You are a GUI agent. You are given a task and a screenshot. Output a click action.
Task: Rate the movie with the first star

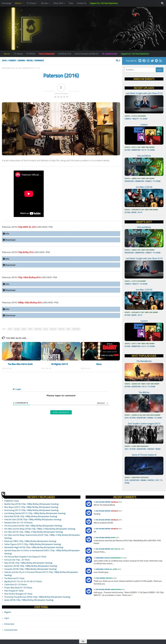55,97
